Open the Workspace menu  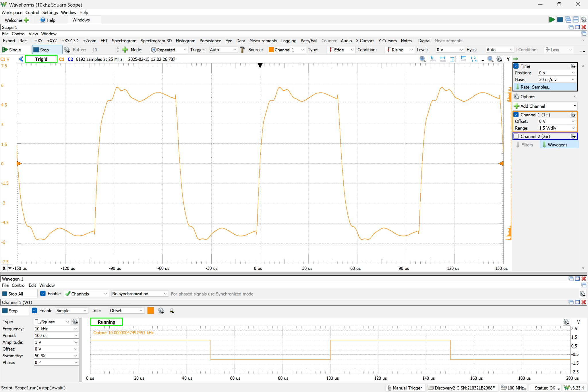(x=12, y=13)
